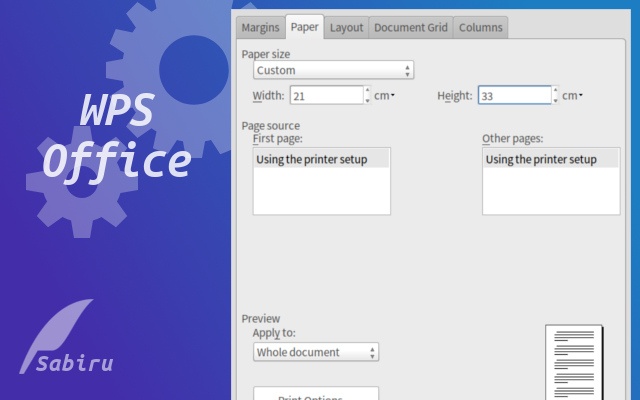
Task: Open the Width unit cm dropdown
Action: click(x=384, y=96)
